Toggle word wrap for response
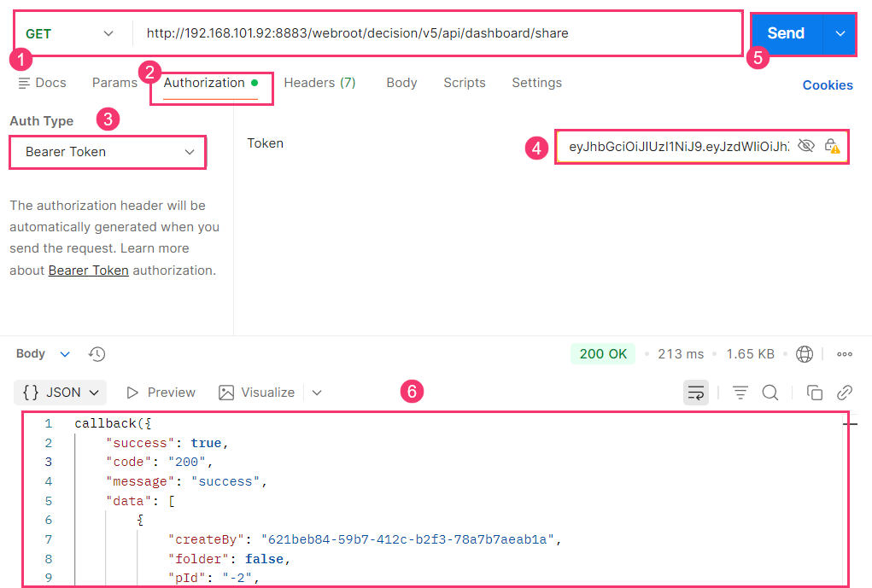Viewport: 872px width, 588px height. click(696, 393)
